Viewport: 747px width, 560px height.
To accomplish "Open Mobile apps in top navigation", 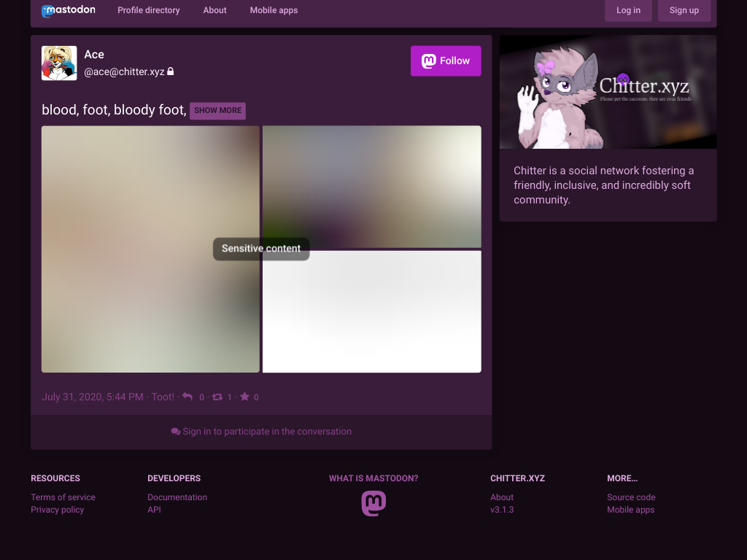I will click(274, 10).
